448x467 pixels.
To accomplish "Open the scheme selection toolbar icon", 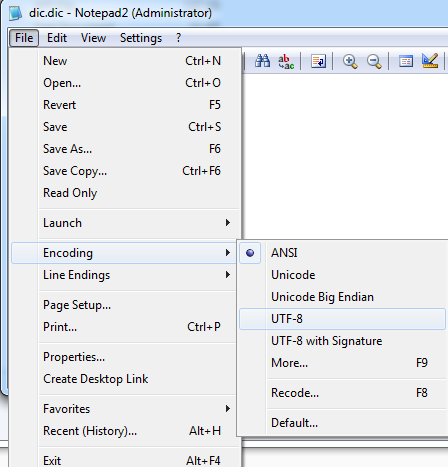I will pos(406,61).
